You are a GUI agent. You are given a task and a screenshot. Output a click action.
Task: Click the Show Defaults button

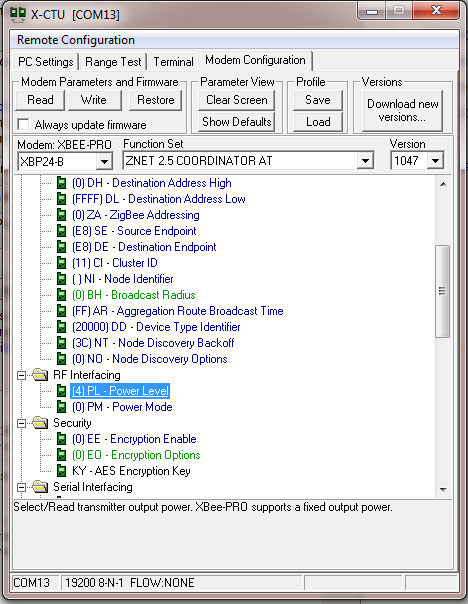237,122
